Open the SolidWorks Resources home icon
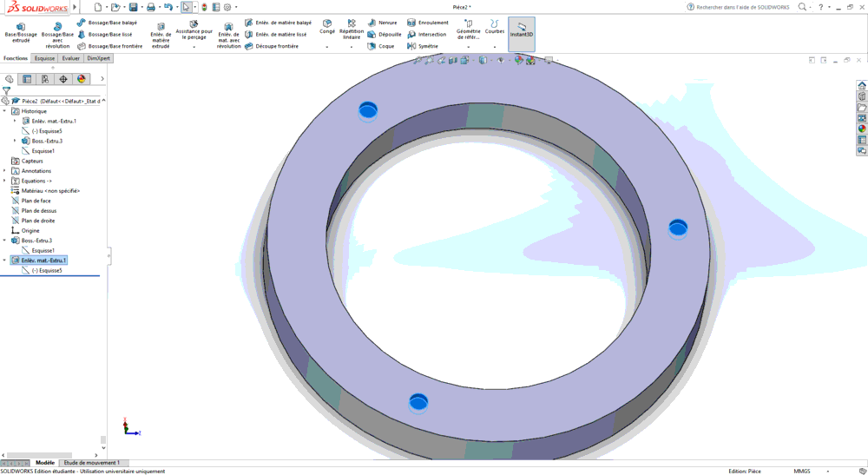The image size is (868, 475). point(862,86)
